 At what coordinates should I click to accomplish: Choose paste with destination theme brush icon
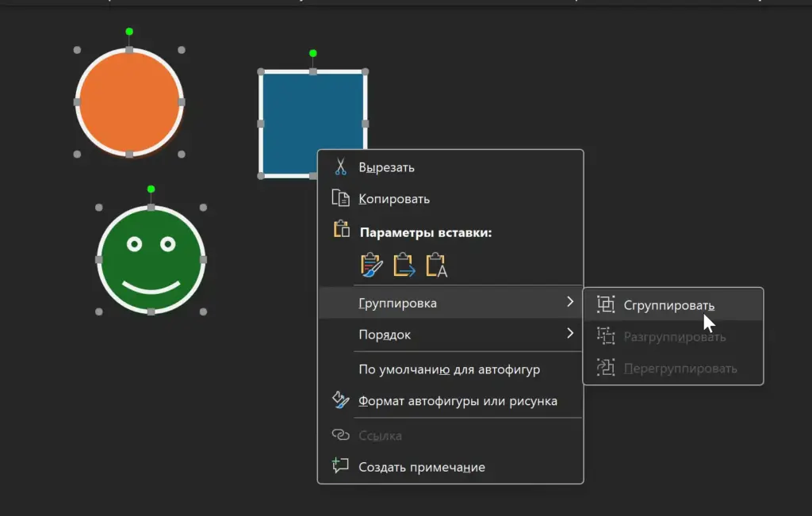coord(371,265)
